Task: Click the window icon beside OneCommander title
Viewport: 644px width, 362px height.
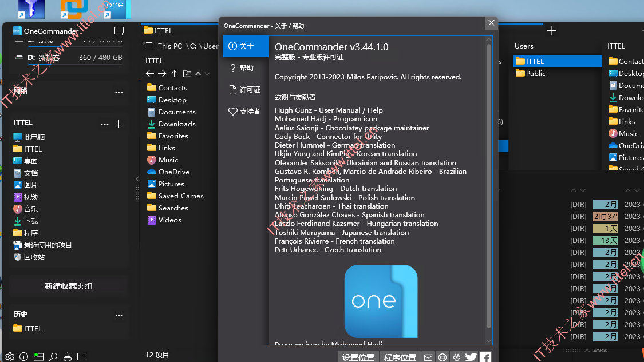Action: (119, 31)
